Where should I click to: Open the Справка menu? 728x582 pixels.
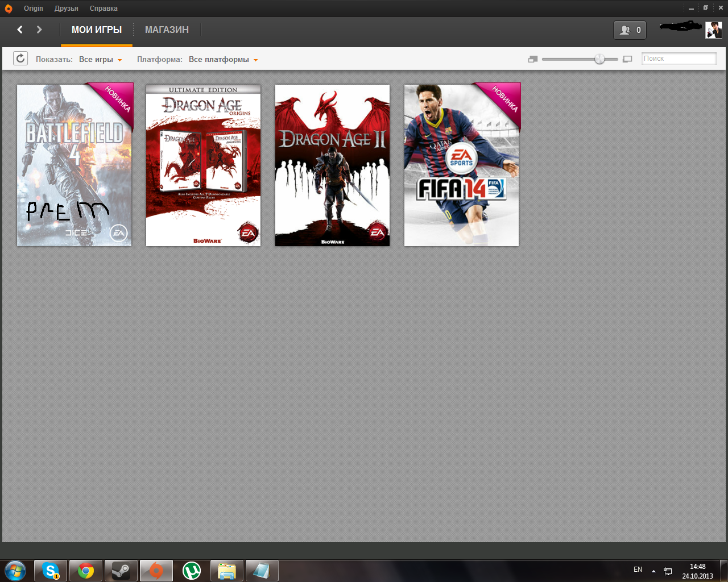(104, 9)
